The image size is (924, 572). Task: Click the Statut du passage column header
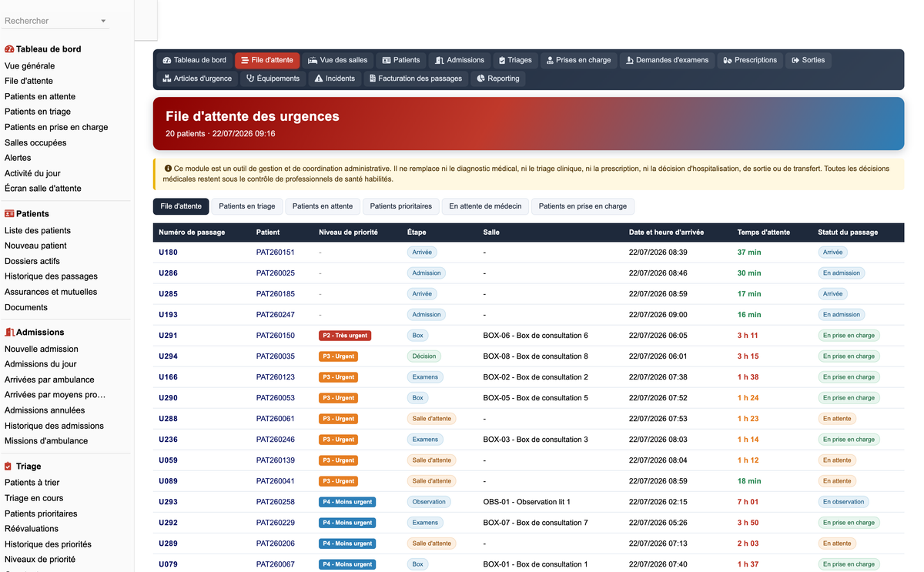848,232
